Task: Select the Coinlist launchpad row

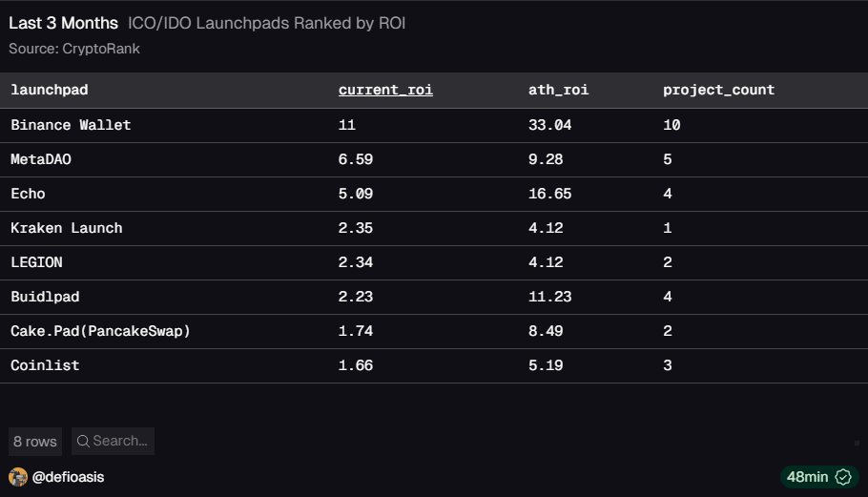Action: click(45, 365)
